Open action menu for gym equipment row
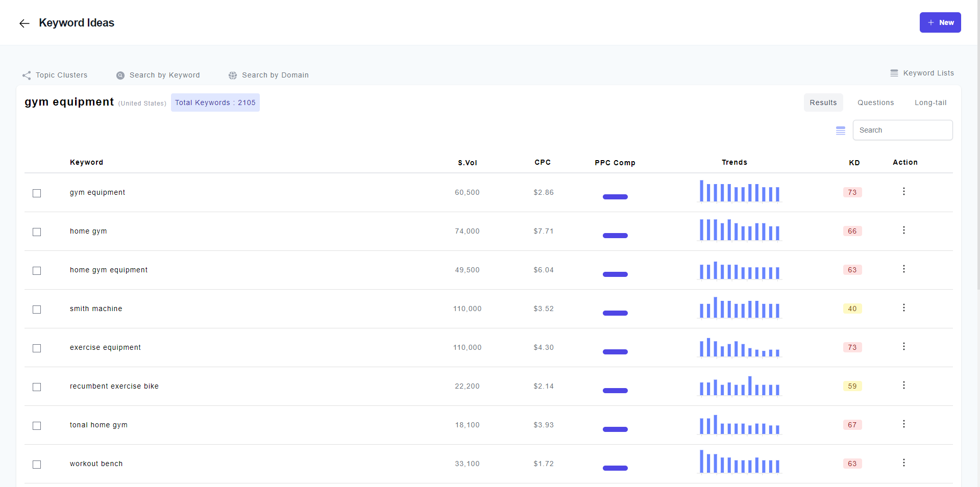The height and width of the screenshot is (487, 980). pos(903,191)
